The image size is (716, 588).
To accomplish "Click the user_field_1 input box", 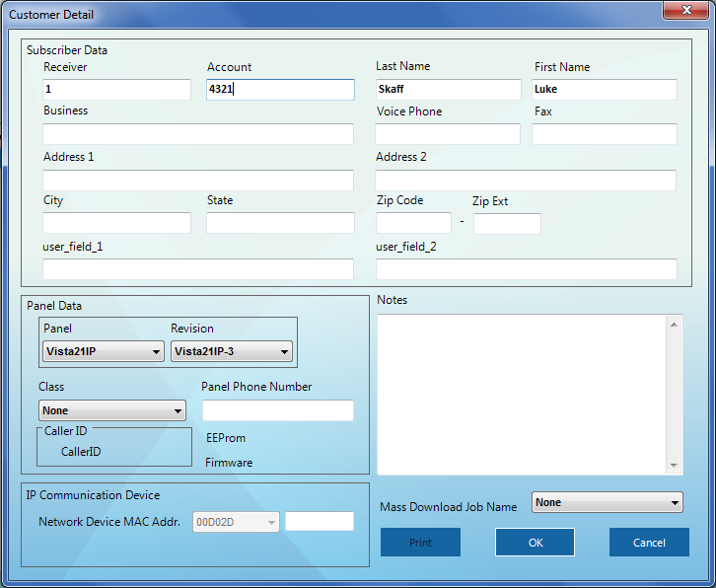I will tap(198, 269).
